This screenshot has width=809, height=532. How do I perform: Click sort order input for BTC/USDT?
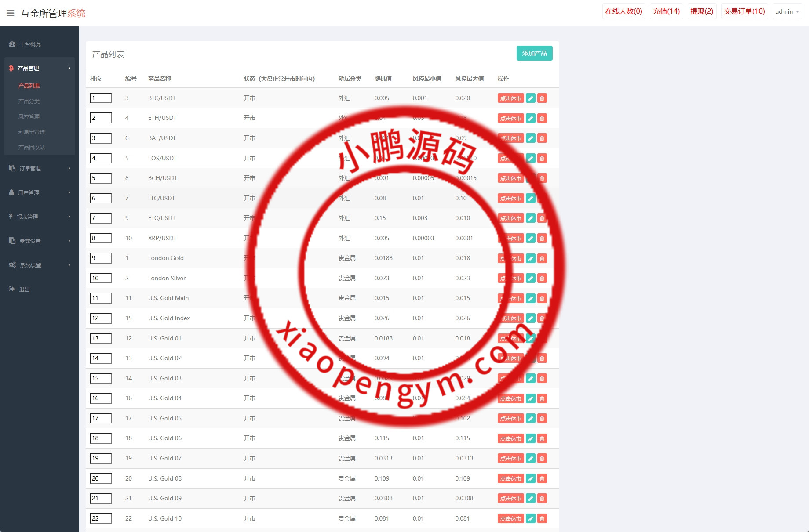(x=101, y=98)
